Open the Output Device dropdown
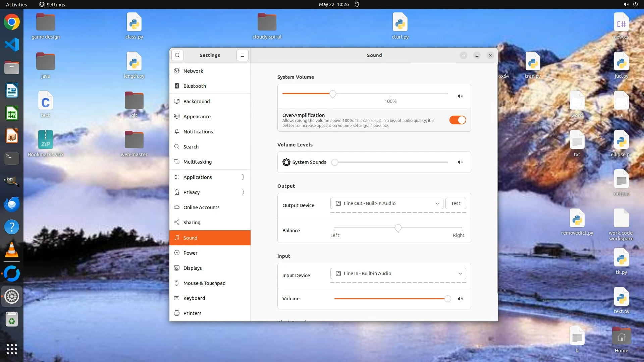The height and width of the screenshot is (362, 644). [387, 203]
